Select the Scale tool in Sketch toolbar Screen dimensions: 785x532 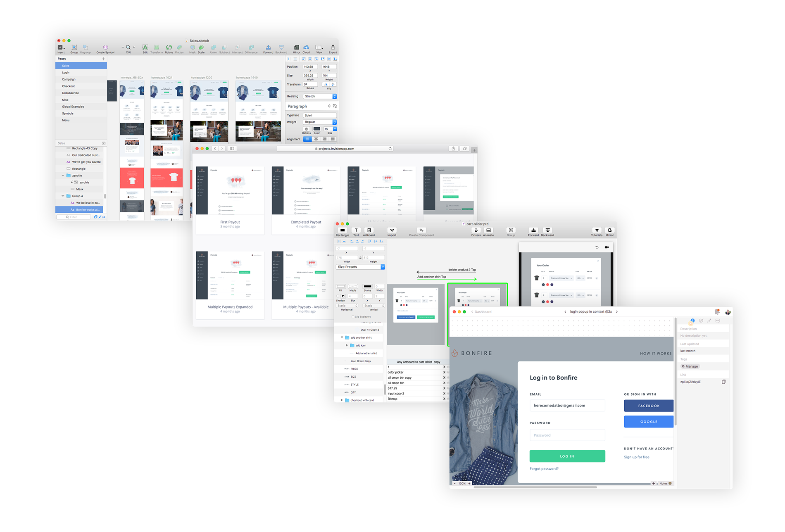pos(201,47)
